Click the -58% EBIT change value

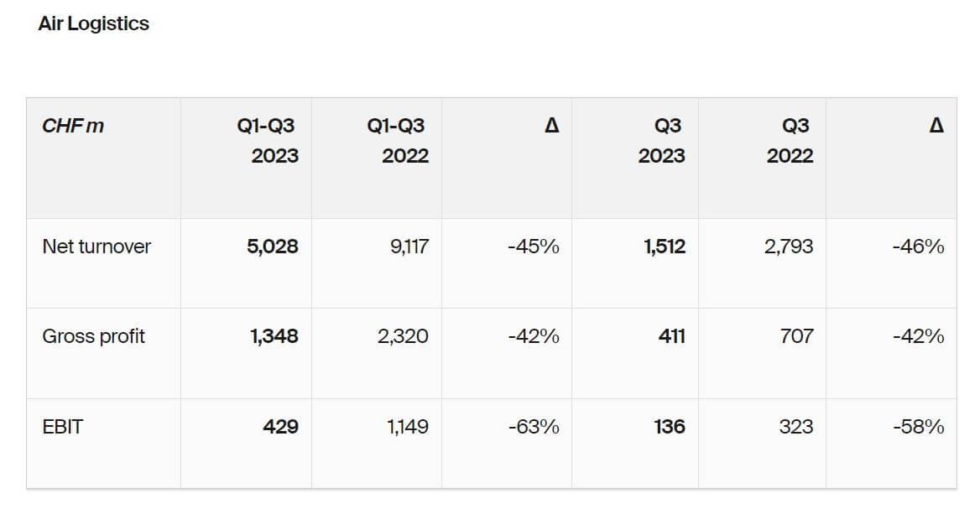click(x=919, y=427)
